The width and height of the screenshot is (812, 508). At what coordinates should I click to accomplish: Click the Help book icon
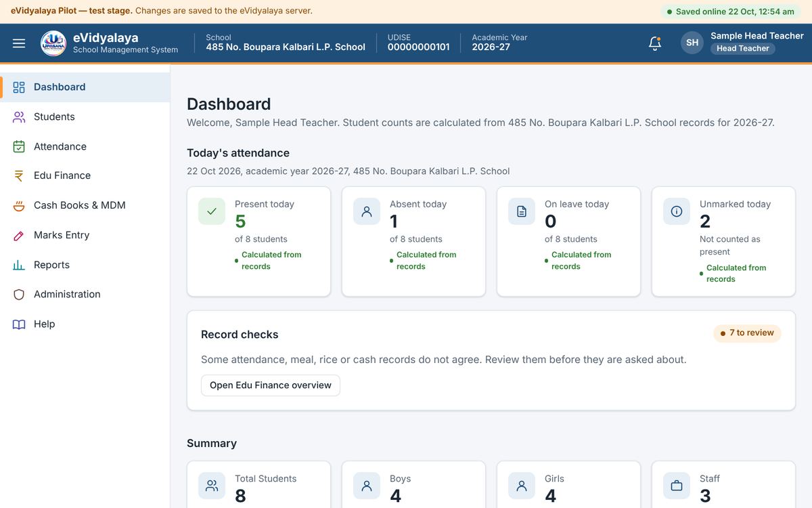(19, 324)
